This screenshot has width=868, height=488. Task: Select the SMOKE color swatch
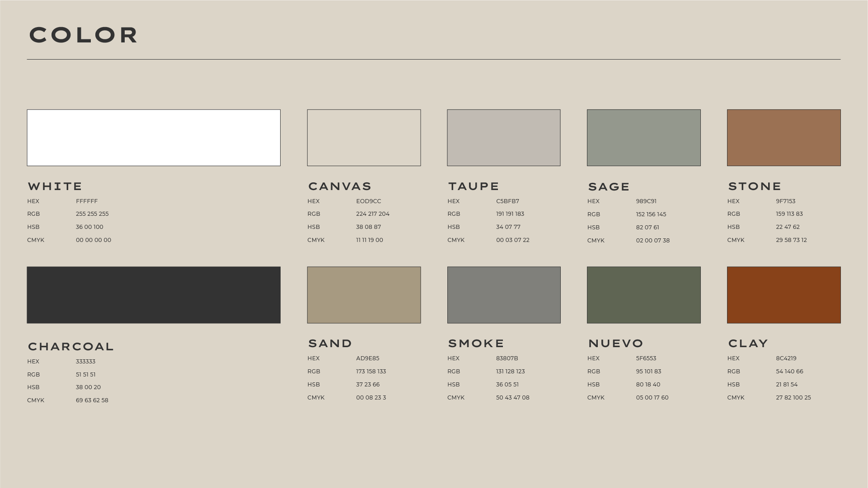[504, 294]
